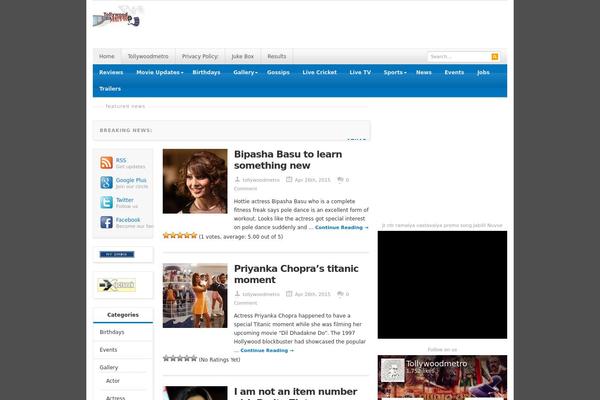Open Events category in sidebar

(108, 350)
